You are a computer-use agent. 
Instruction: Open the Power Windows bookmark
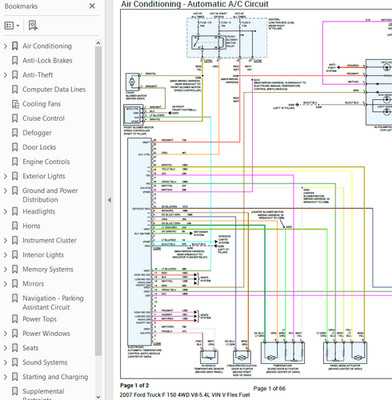pyautogui.click(x=46, y=333)
